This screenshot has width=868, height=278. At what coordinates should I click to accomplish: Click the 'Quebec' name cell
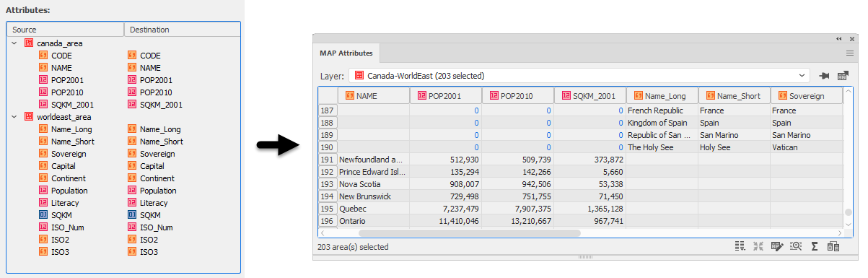[374, 209]
